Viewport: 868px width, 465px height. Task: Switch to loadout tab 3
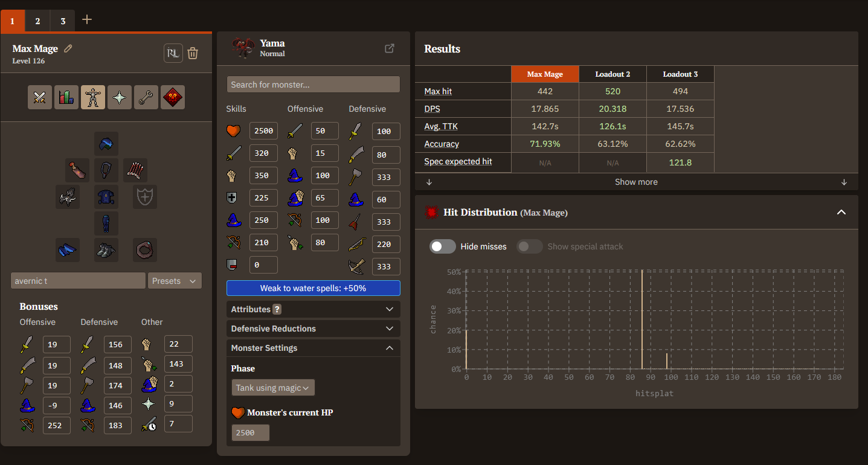click(x=63, y=21)
